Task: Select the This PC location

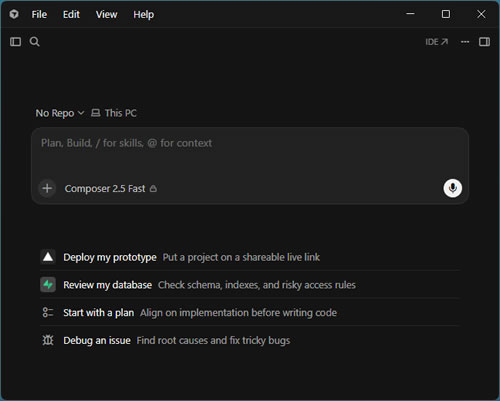Action: (x=114, y=113)
